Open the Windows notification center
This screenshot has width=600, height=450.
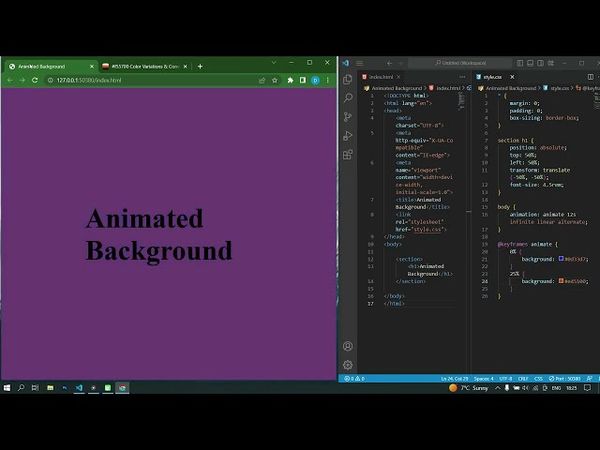click(x=587, y=388)
